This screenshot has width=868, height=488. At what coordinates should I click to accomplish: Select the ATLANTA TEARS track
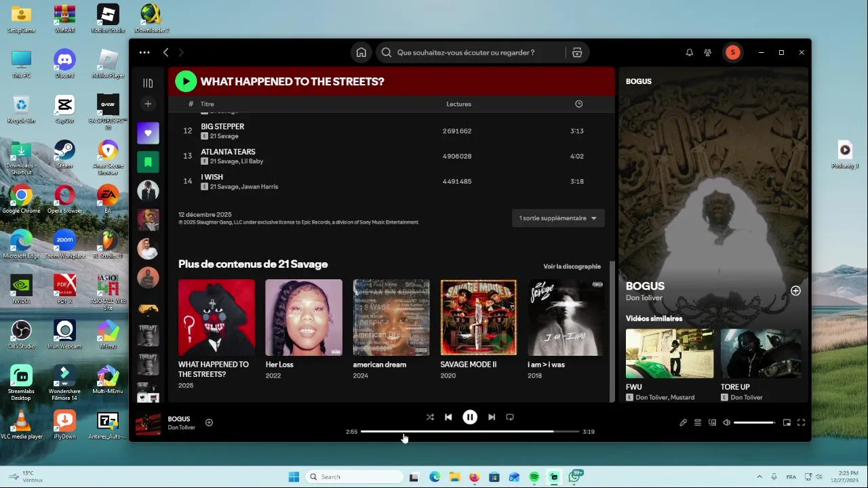391,156
